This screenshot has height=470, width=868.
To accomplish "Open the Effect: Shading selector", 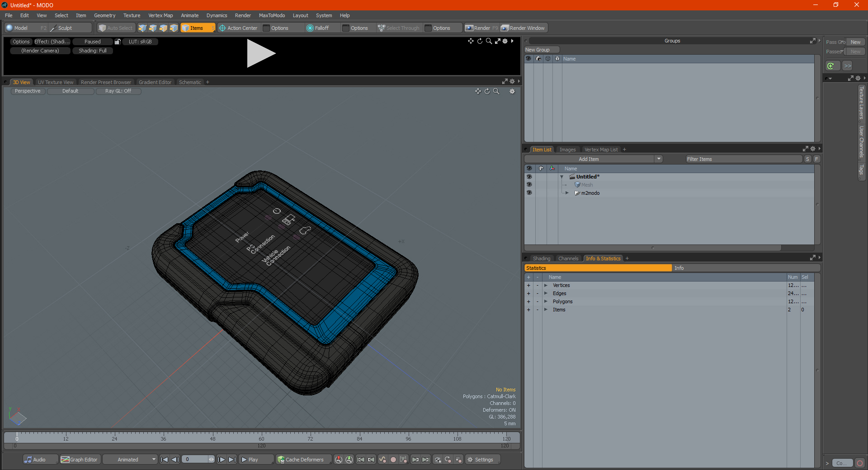I will (x=52, y=42).
